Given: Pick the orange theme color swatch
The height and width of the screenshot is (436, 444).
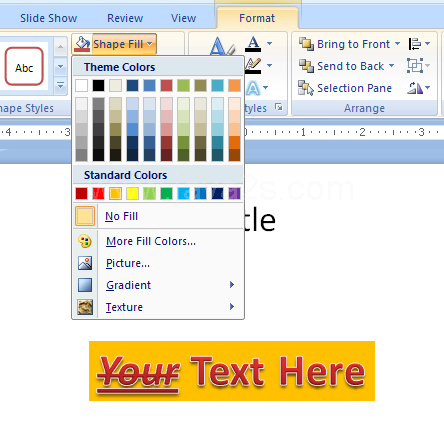Looking at the screenshot, I should 234,85.
